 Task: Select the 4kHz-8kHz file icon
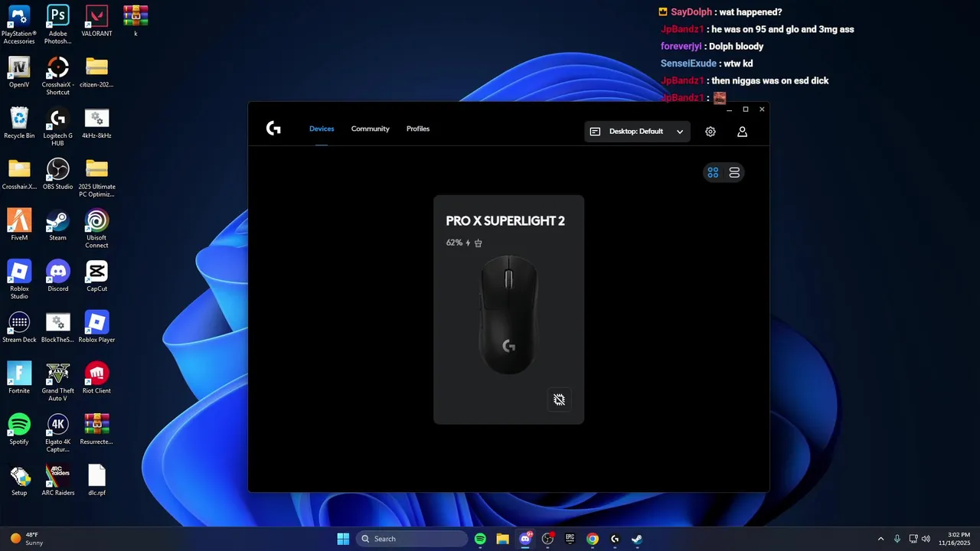coord(96,123)
